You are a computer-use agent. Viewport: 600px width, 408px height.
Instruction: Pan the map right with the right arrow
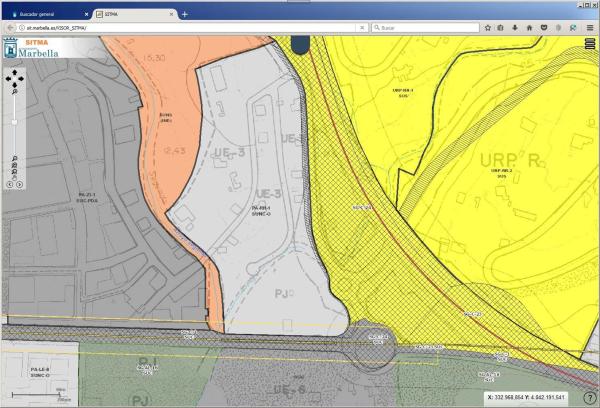point(21,79)
